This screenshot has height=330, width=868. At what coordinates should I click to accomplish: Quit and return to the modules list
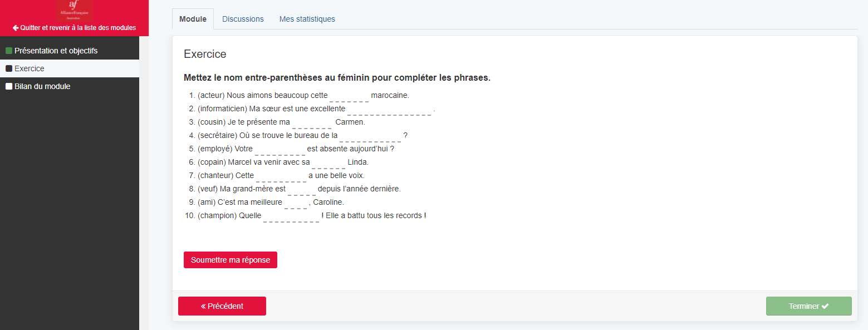74,28
